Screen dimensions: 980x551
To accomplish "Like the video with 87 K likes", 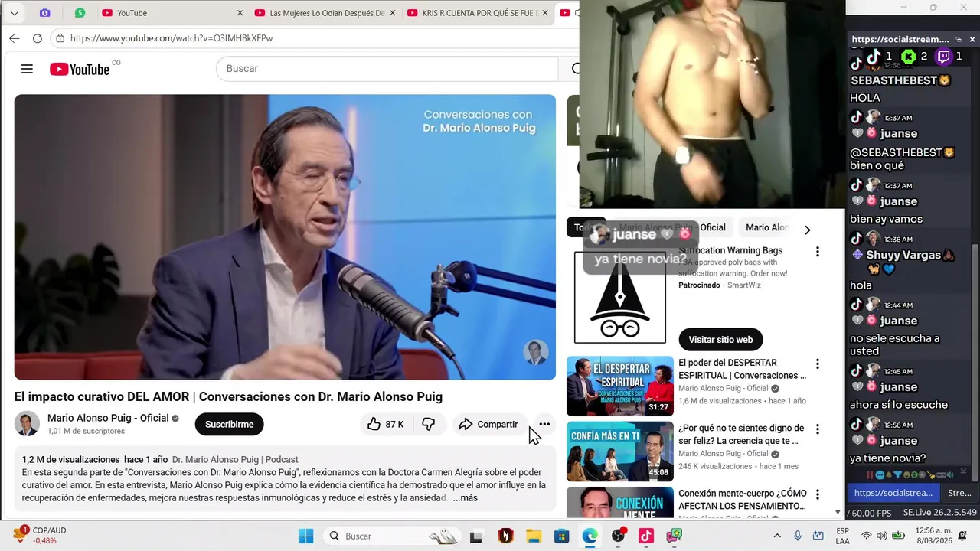I will click(387, 424).
